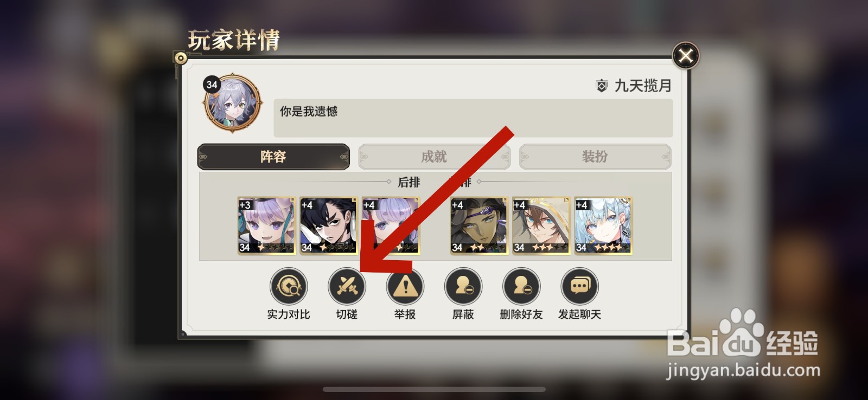Select the black-haired +4 hero card
This screenshot has width=868, height=400.
[329, 226]
